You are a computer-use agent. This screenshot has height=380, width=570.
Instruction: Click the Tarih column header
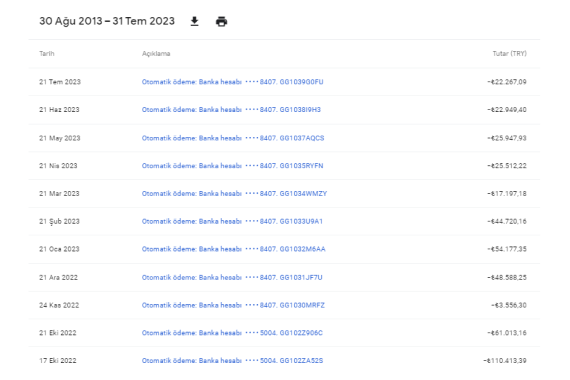coord(47,53)
